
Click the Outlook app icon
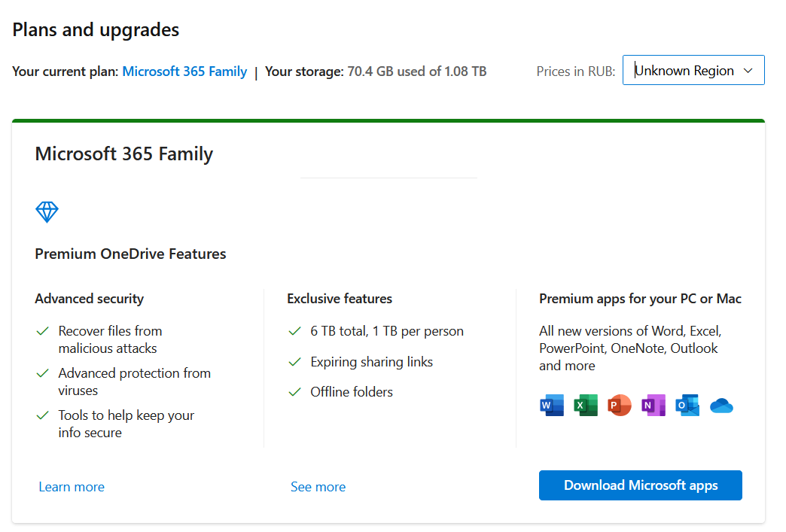[687, 406]
